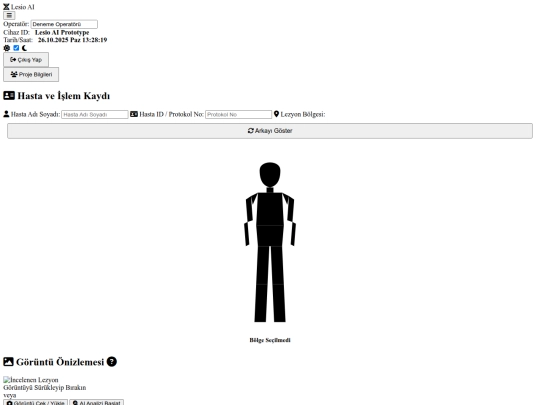Image resolution: width=540 pixels, height=405 pixels.
Task: Click the Operatör name field
Action: (x=64, y=24)
